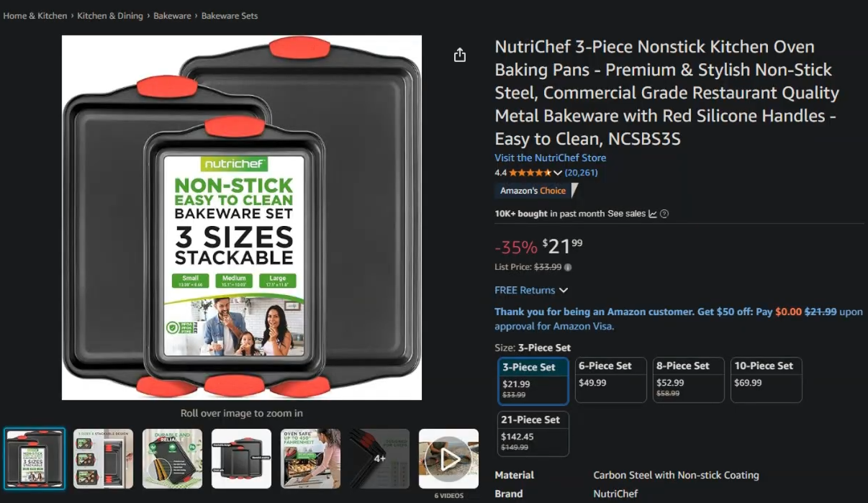Choose the 8-Piece Set size option
The height and width of the screenshot is (503, 868).
(x=688, y=380)
